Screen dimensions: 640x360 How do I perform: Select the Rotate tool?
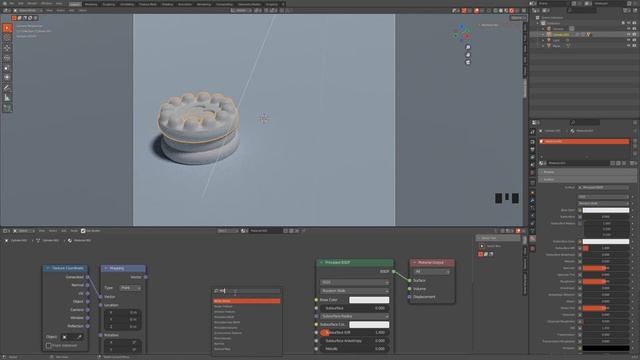7,58
